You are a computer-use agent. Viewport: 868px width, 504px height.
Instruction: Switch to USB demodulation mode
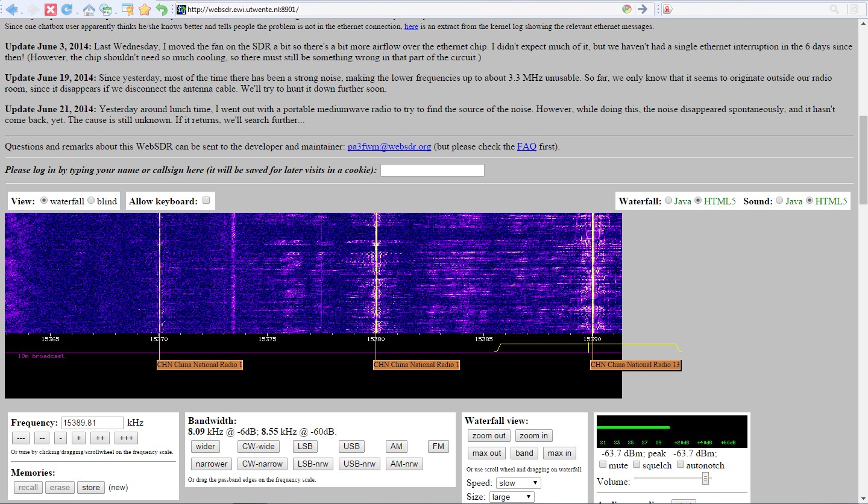click(351, 446)
